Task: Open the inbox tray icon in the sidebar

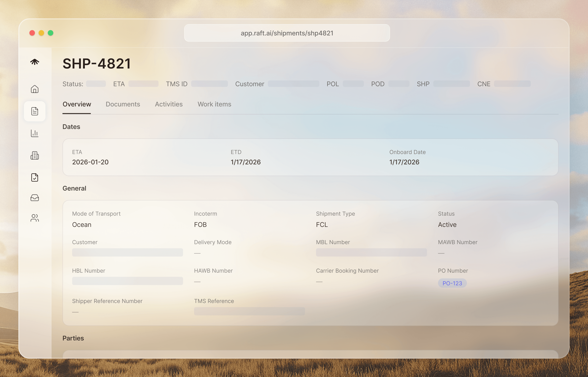Action: click(x=34, y=198)
